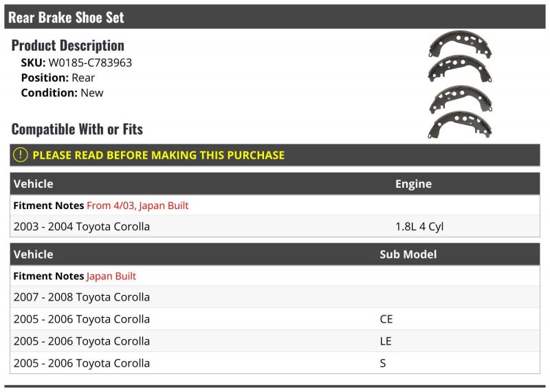This screenshot has width=550, height=392.
Task: Click the SKU W0185-C783963 text
Action: (76, 63)
